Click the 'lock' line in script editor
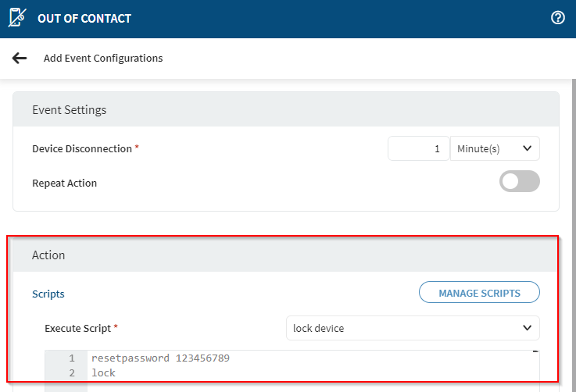Viewport: 576px width, 392px height. [103, 373]
